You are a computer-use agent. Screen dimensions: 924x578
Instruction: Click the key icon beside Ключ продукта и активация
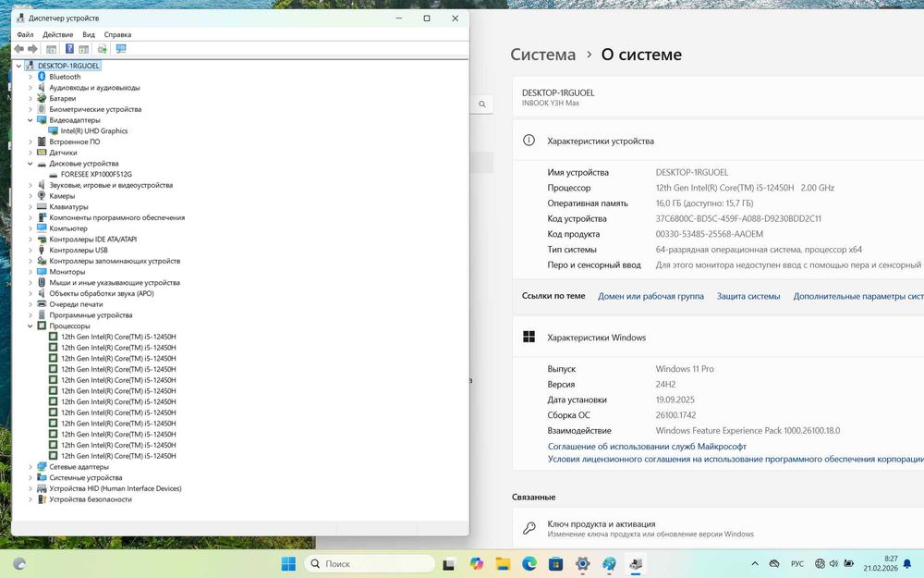pos(529,528)
